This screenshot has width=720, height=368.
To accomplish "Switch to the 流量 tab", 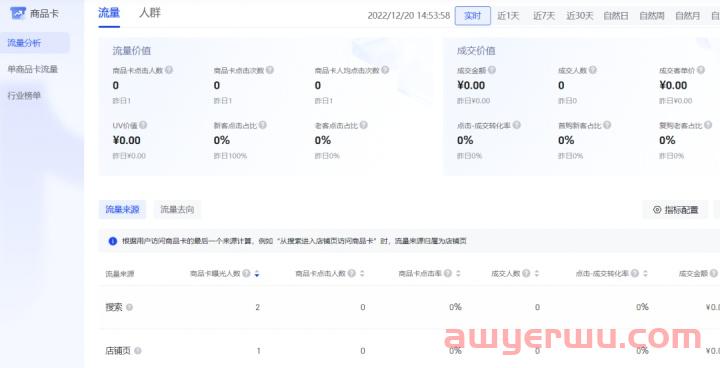I will coord(109,13).
